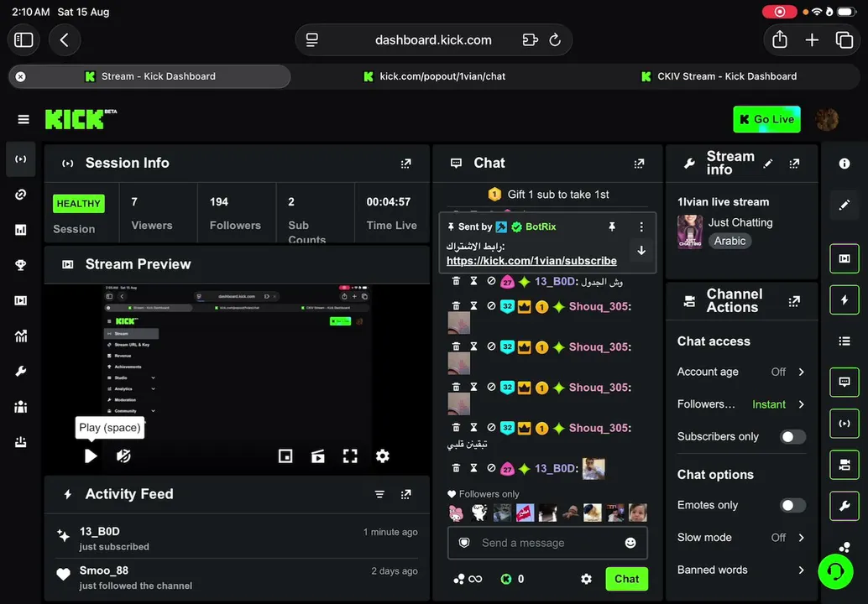
Task: Click info icon in right rail
Action: 844,164
